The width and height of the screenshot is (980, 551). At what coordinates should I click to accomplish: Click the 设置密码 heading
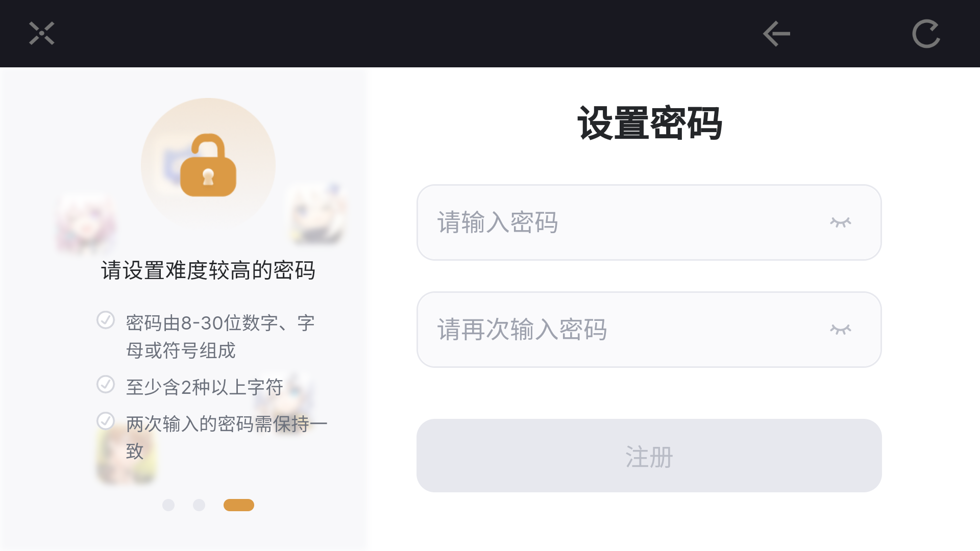[649, 123]
